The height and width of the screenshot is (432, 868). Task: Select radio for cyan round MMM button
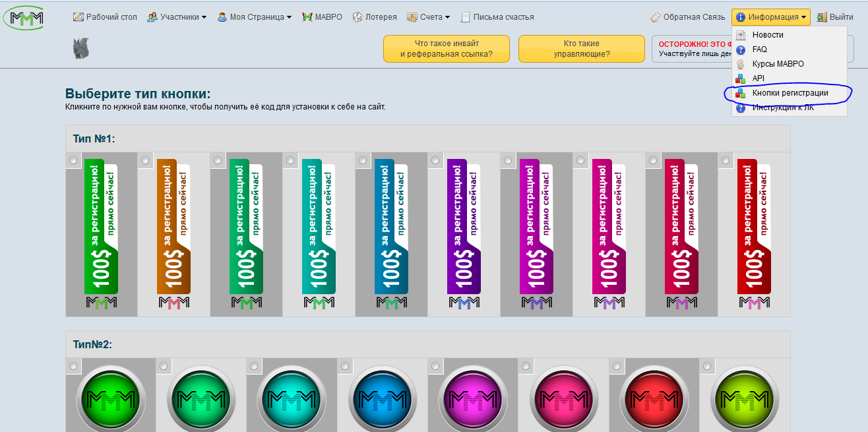pos(254,366)
